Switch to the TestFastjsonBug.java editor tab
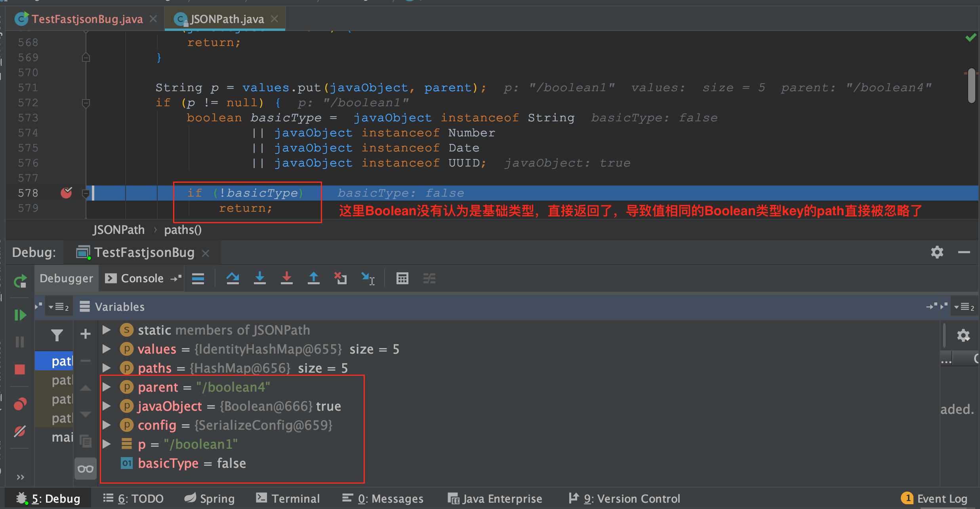The image size is (980, 509). [x=87, y=19]
